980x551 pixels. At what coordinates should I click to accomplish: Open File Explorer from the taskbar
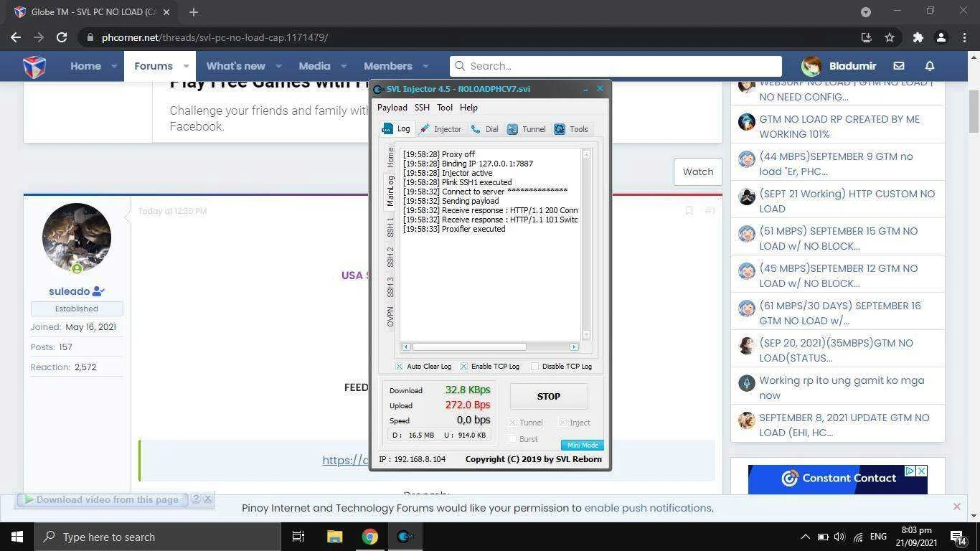click(x=334, y=537)
